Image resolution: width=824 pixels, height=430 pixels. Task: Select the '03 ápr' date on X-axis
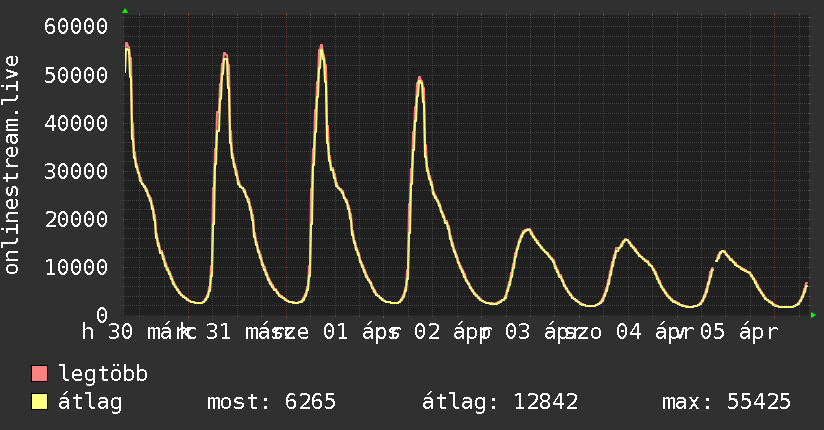(x=543, y=331)
